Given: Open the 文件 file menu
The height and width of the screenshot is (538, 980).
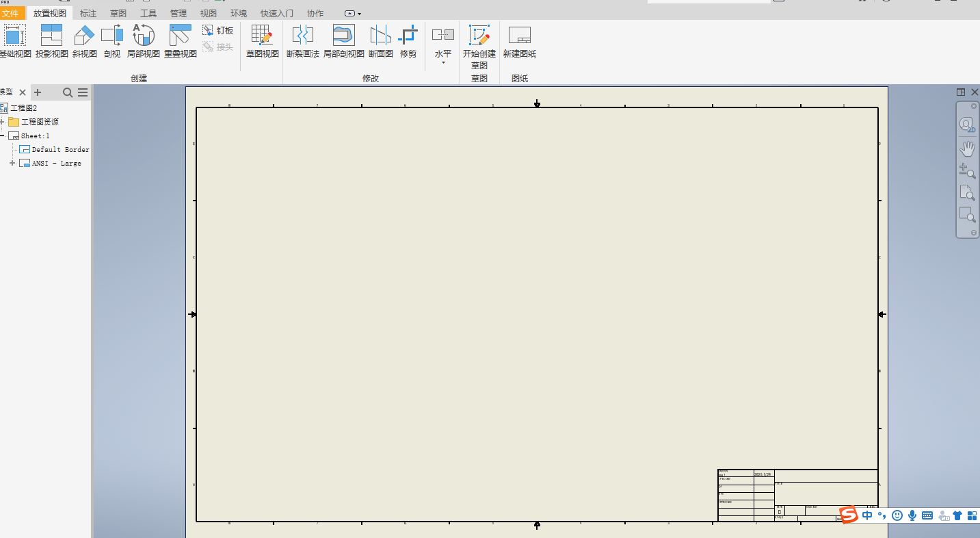Looking at the screenshot, I should [x=11, y=13].
